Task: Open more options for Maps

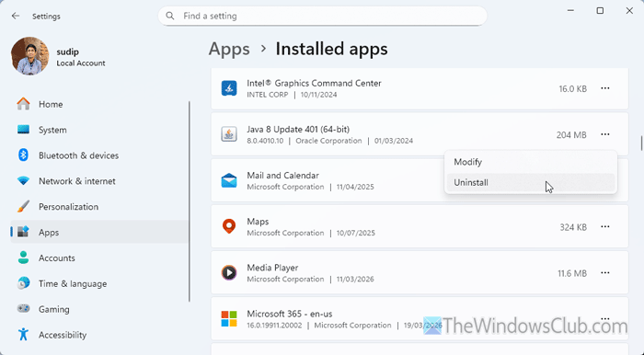Action: [x=605, y=226]
